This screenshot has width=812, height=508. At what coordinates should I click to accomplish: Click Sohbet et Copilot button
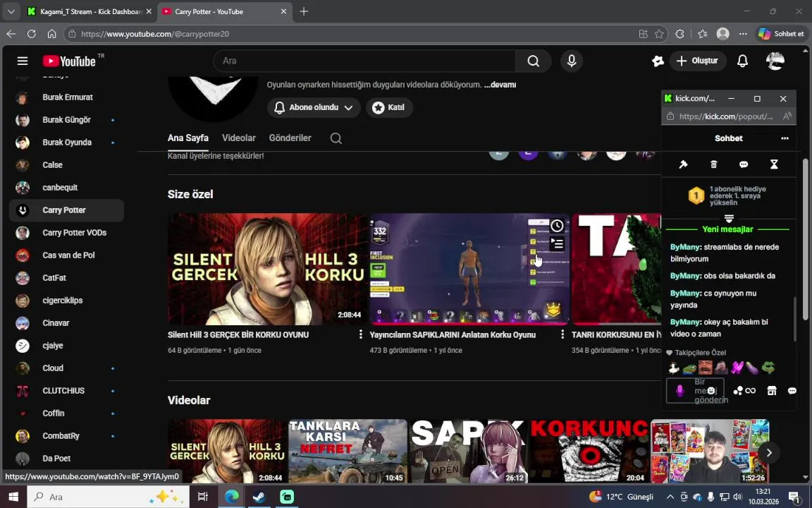click(782, 34)
